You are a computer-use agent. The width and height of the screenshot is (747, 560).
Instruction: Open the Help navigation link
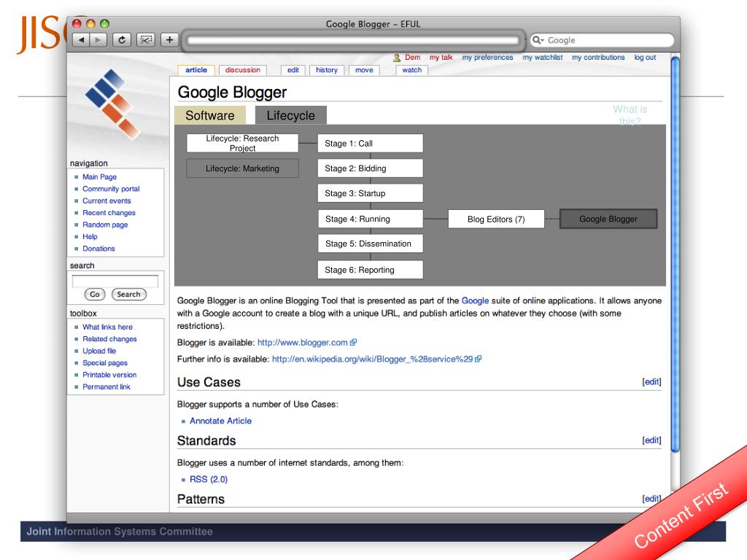coord(90,236)
